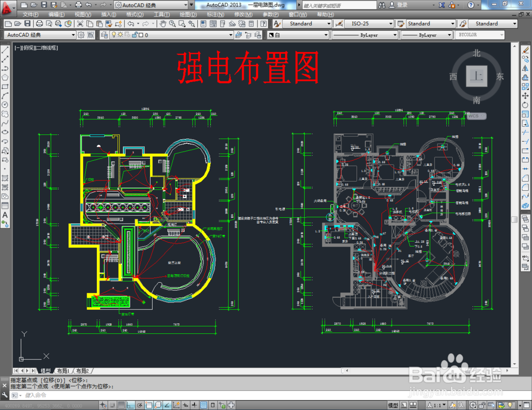Open the BYCOLOR plot style dropdown
Viewport: 532px width, 410px height.
tap(479, 35)
